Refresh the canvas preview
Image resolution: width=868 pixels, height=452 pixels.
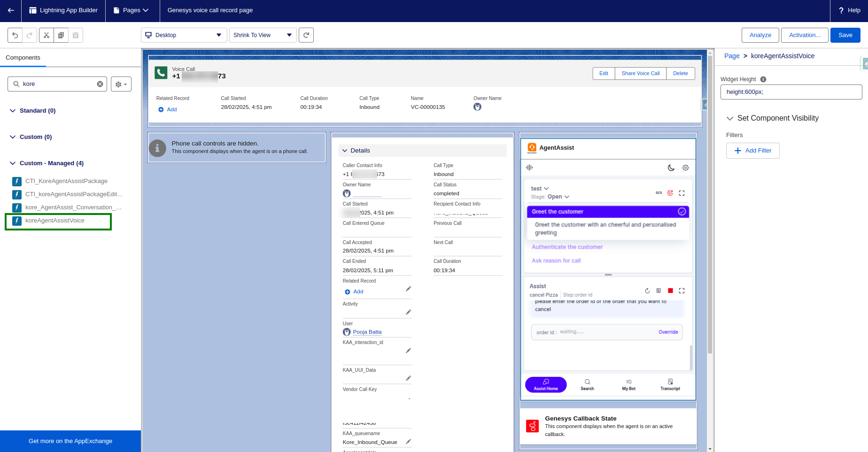[x=306, y=35]
